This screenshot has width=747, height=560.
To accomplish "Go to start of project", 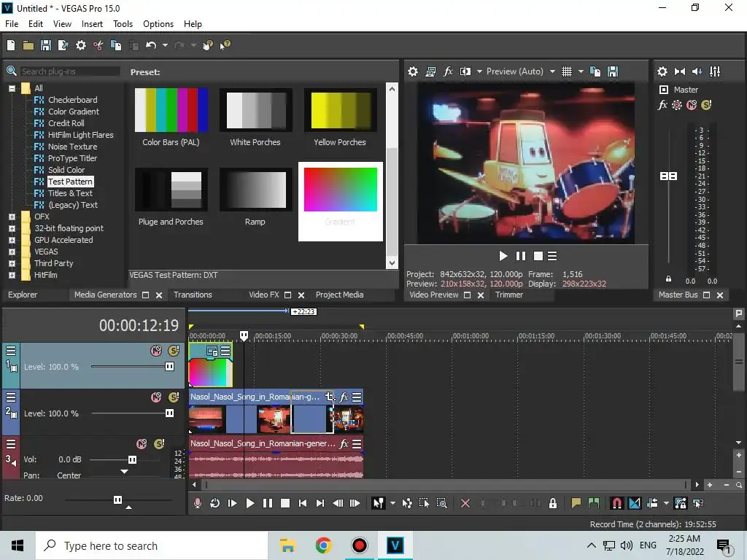I will click(303, 503).
